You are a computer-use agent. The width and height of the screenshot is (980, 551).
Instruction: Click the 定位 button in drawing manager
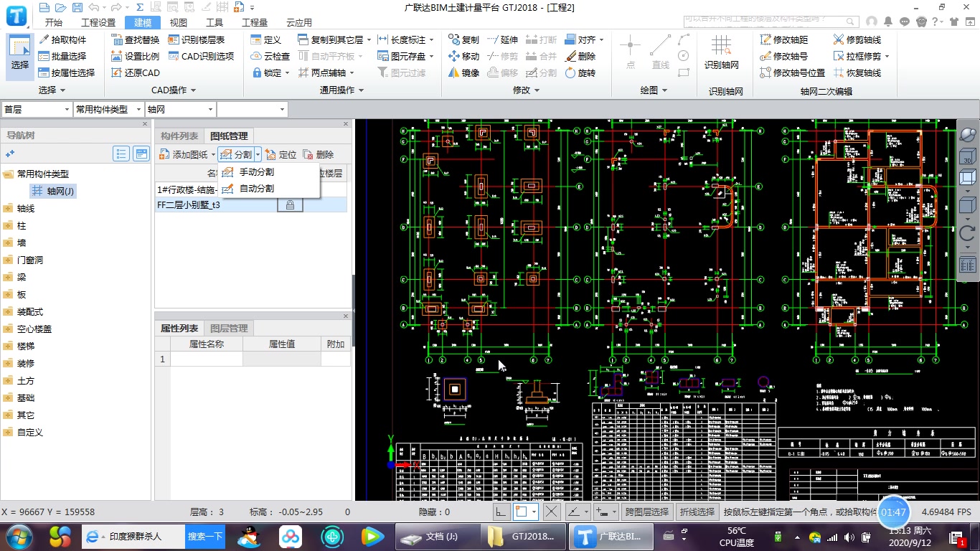pyautogui.click(x=281, y=154)
